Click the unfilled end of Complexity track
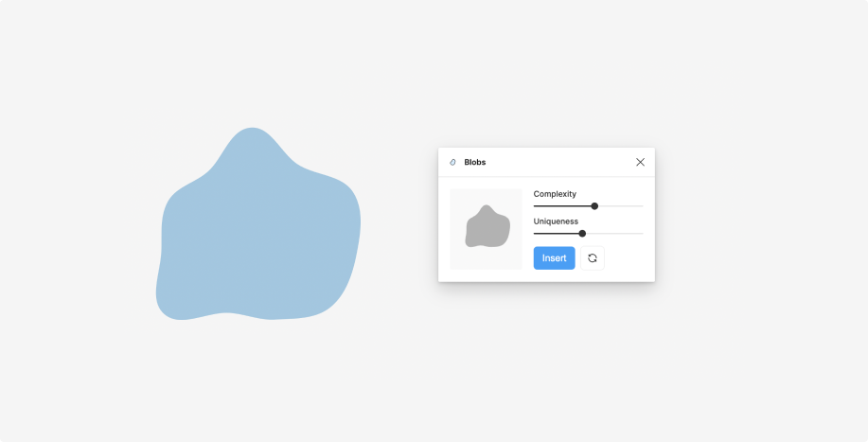The image size is (868, 442). pyautogui.click(x=621, y=206)
